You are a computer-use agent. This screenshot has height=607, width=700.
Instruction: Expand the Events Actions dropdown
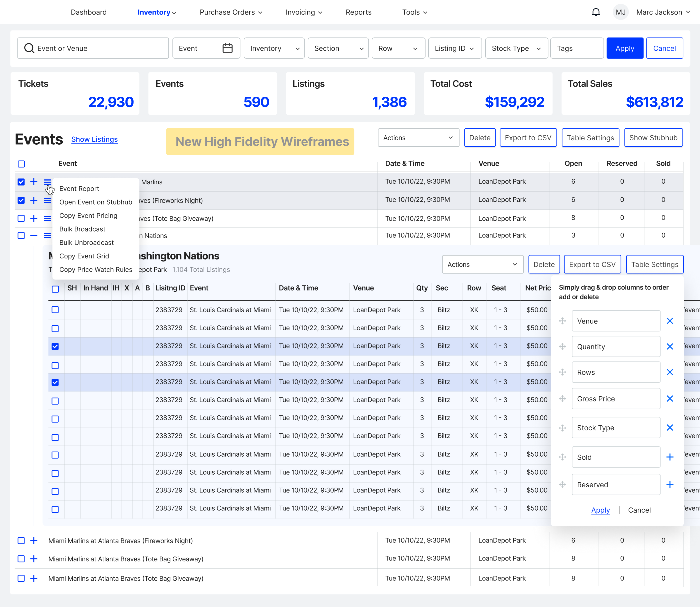pyautogui.click(x=418, y=138)
